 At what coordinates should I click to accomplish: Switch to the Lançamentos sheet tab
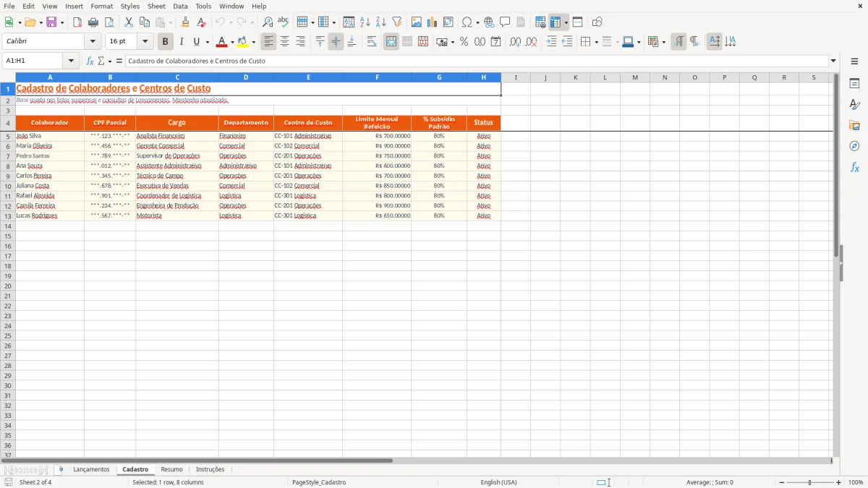[x=91, y=469]
